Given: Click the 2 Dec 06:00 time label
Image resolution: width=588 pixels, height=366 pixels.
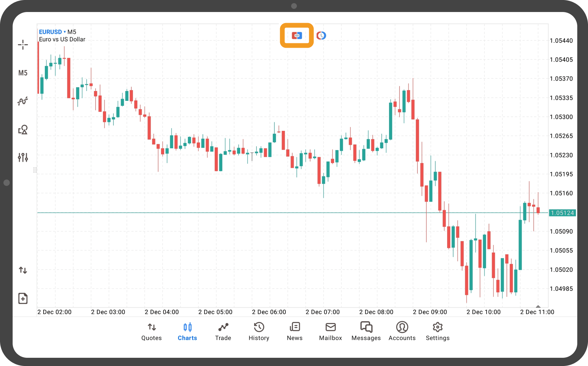Looking at the screenshot, I should (x=269, y=312).
